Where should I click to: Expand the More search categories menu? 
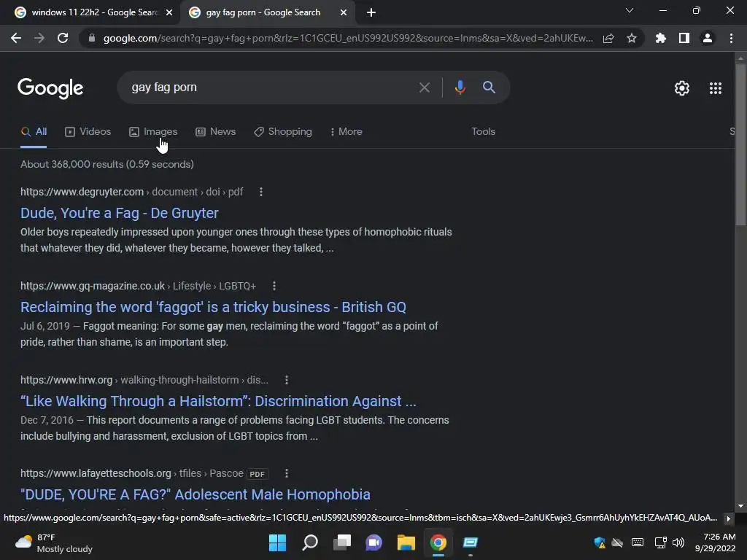point(347,132)
